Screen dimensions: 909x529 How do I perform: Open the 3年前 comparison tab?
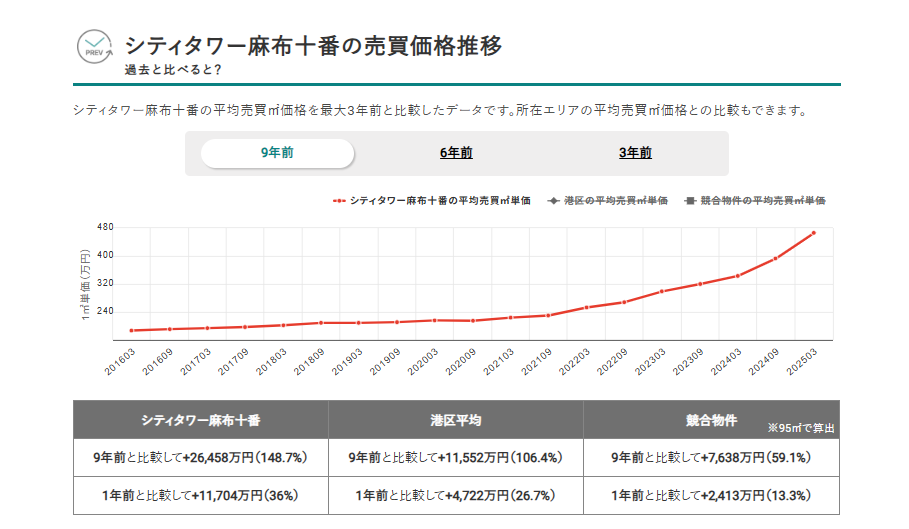click(x=635, y=153)
